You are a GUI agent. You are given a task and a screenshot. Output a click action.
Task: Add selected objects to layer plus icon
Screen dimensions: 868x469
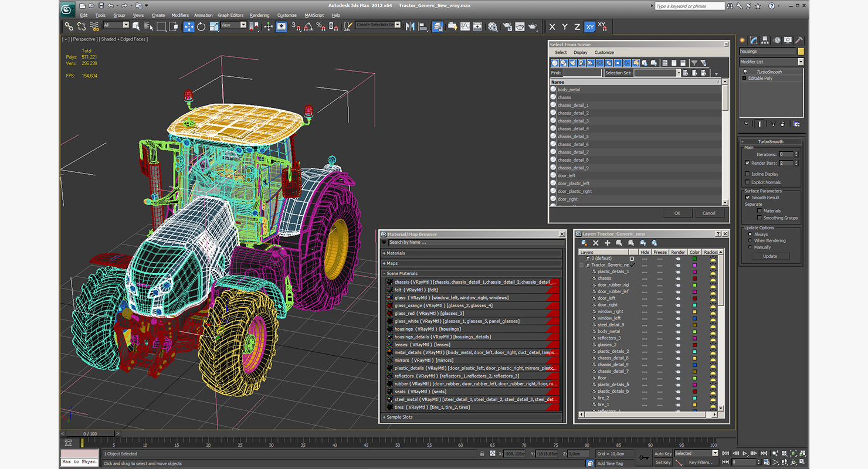coord(608,243)
